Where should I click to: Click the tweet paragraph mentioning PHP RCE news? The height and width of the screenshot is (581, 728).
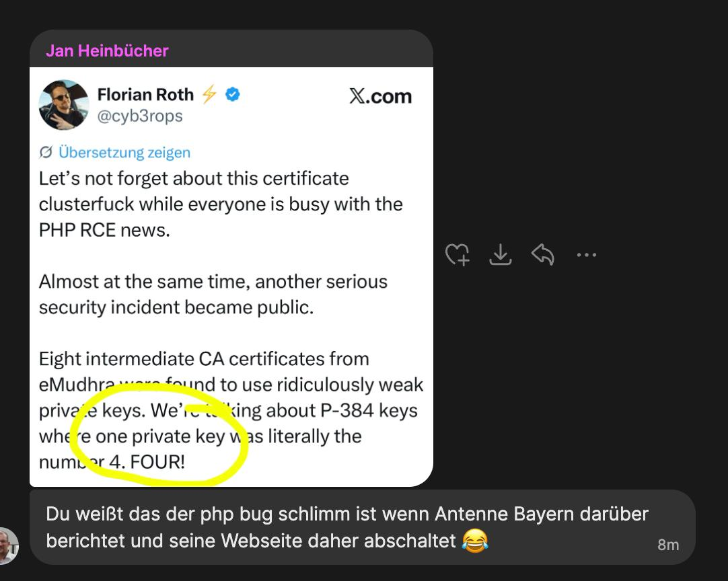pyautogui.click(x=221, y=204)
